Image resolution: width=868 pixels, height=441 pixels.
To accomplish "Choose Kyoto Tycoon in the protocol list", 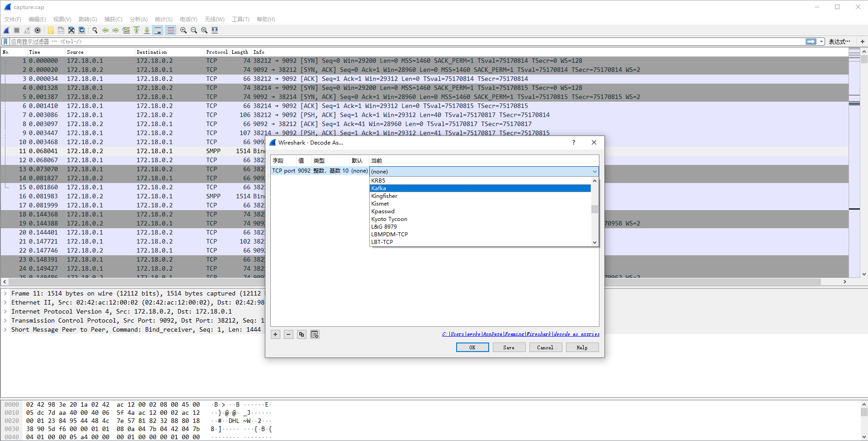I will point(480,219).
